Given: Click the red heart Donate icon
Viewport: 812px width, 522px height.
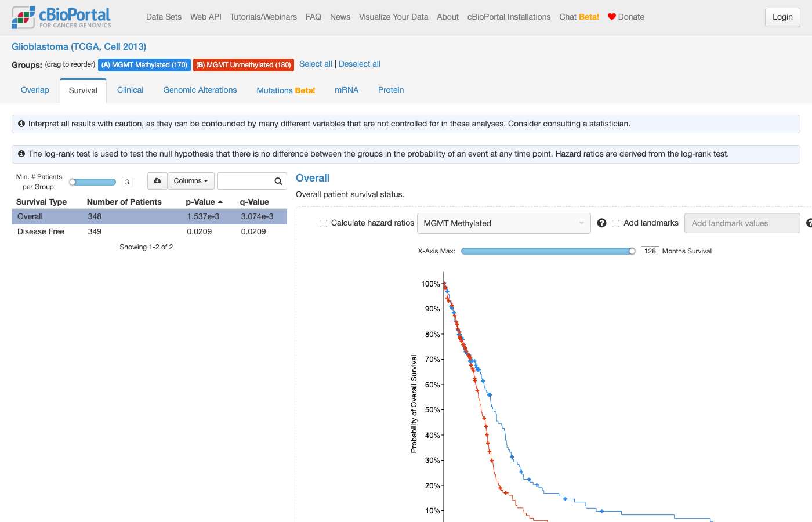Looking at the screenshot, I should point(611,17).
